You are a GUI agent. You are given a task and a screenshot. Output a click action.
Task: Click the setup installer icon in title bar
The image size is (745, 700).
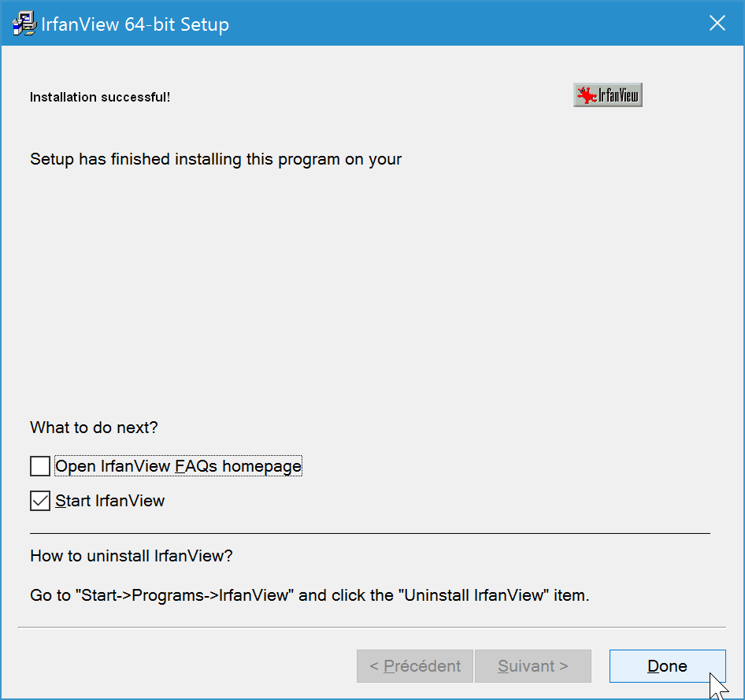(24, 24)
